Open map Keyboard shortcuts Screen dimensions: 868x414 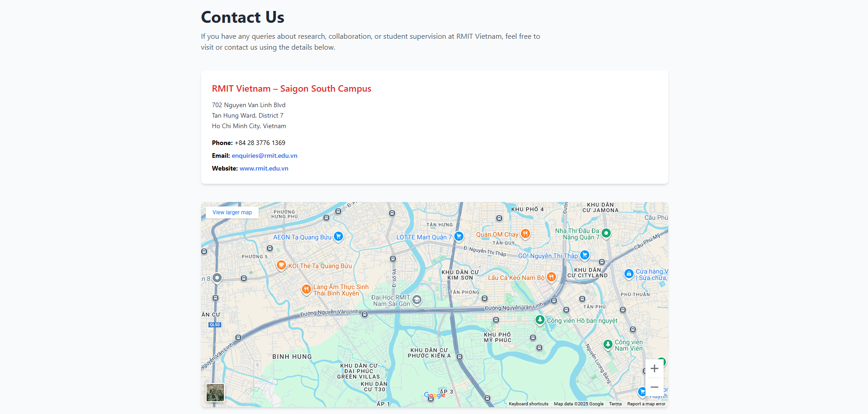pyautogui.click(x=529, y=404)
